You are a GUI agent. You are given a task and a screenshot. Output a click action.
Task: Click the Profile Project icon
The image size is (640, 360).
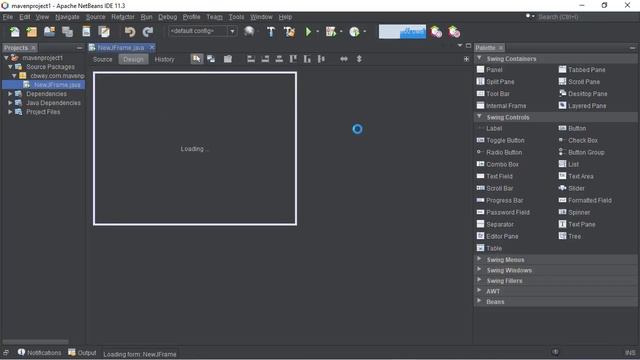[x=354, y=31]
